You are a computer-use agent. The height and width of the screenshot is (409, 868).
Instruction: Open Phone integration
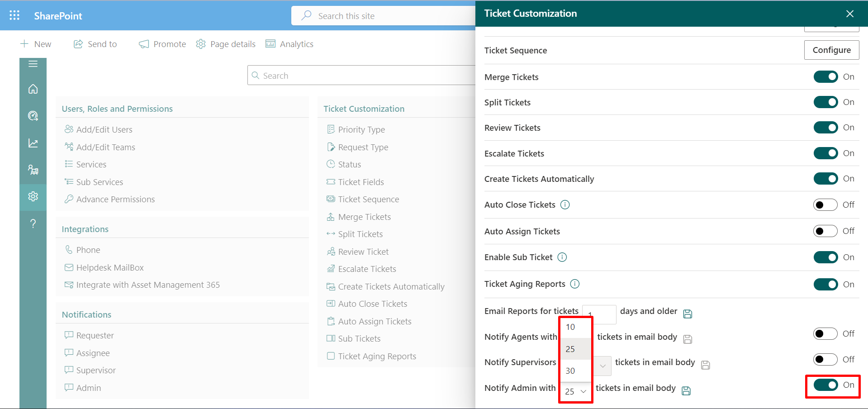pyautogui.click(x=82, y=250)
